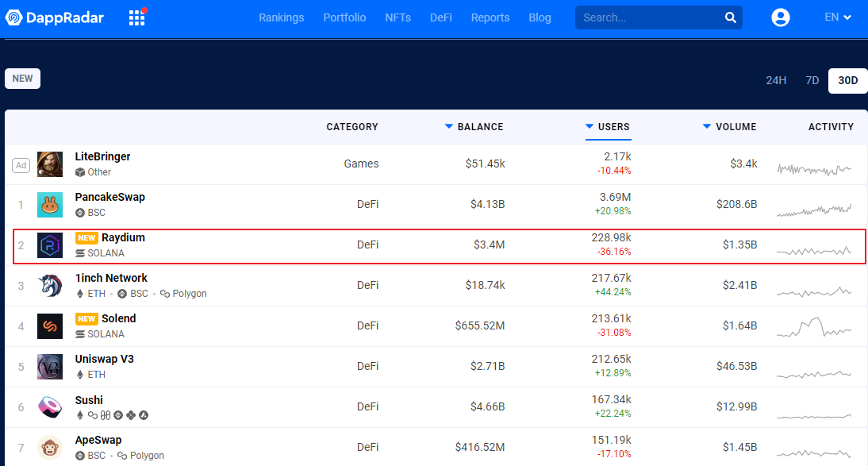Open the EN language dropdown
The height and width of the screenshot is (466, 868).
tap(837, 17)
